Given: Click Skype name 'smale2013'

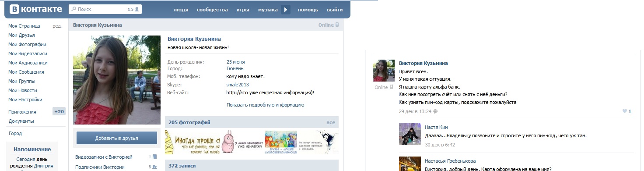Looking at the screenshot, I should tap(238, 85).
